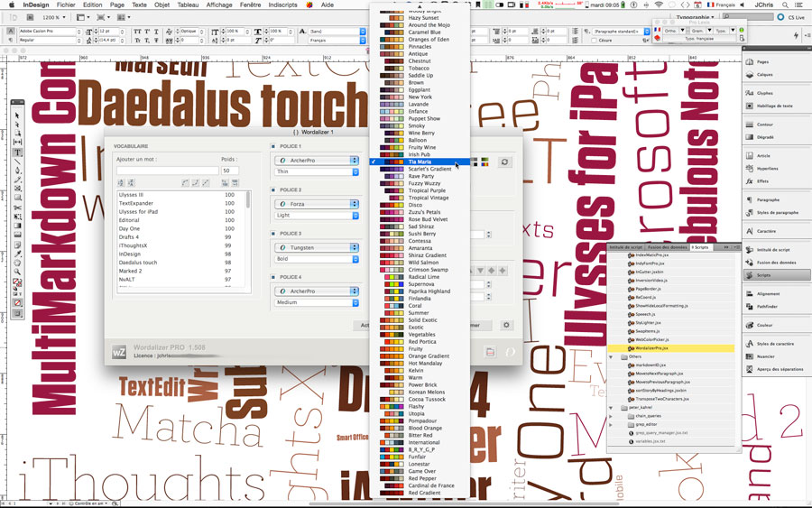Image resolution: width=812 pixels, height=508 pixels.
Task: Select the B_R_Y_G_P color palette
Action: [420, 449]
